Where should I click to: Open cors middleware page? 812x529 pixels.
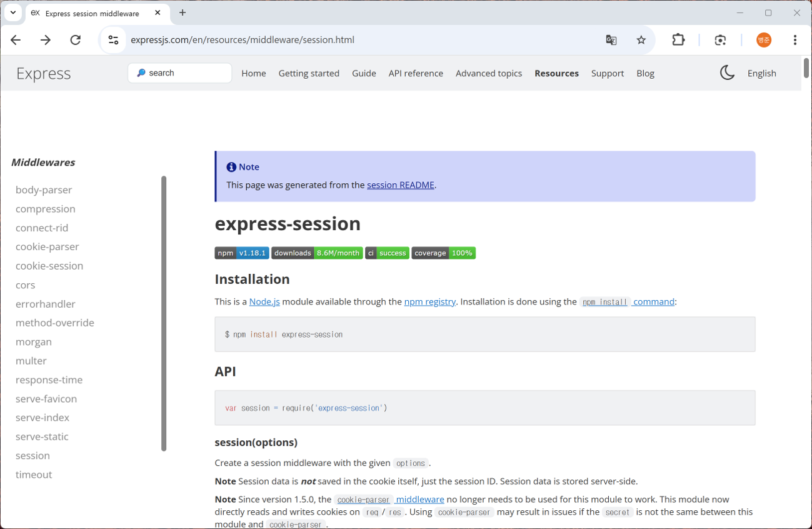click(26, 285)
